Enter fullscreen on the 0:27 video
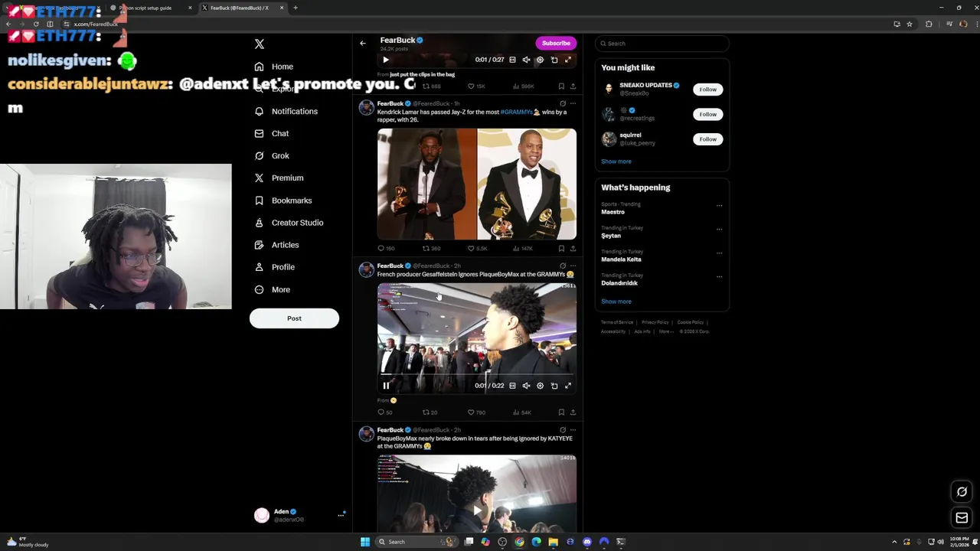This screenshot has width=980, height=551. pos(568,60)
